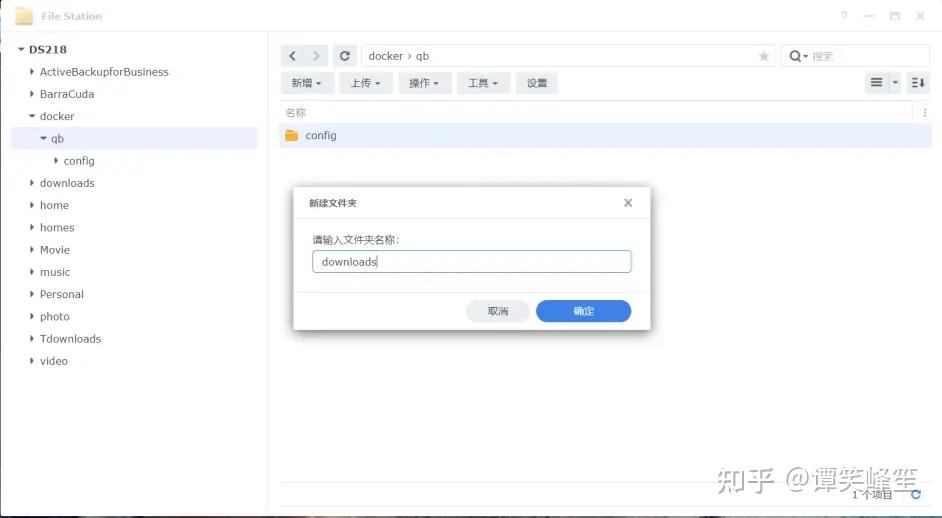Viewport: 942px width, 518px height.
Task: Open the column options three-dot menu
Action: pyautogui.click(x=925, y=112)
